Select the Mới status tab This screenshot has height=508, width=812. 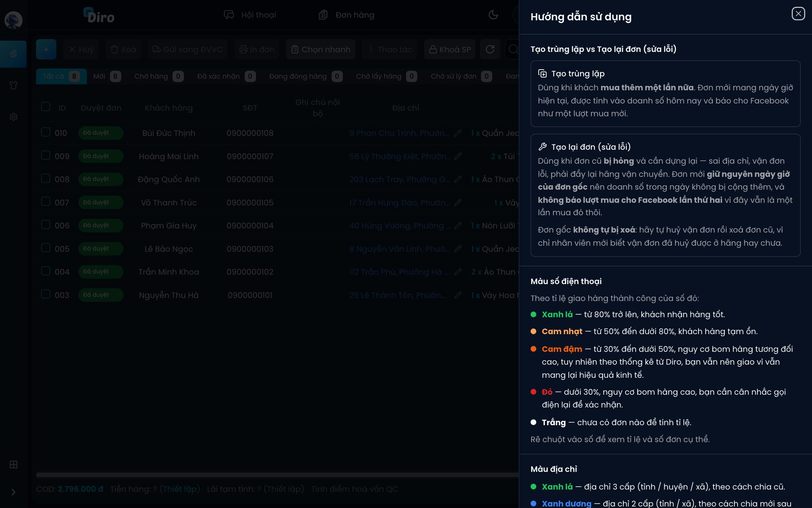107,76
